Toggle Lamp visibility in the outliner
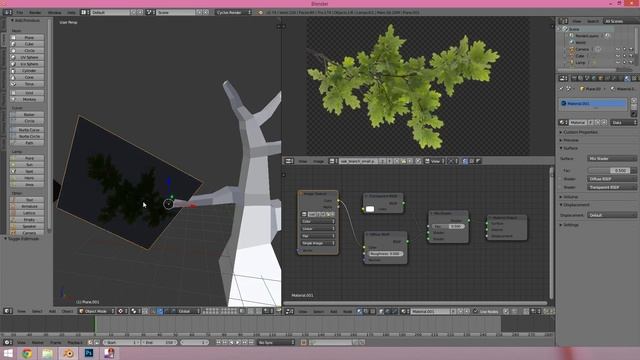 [x=618, y=62]
